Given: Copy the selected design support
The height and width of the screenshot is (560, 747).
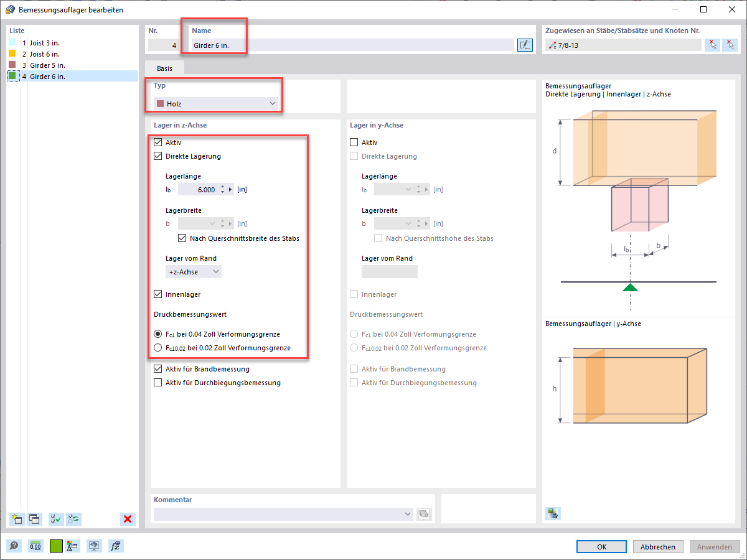Looking at the screenshot, I should pyautogui.click(x=33, y=519).
